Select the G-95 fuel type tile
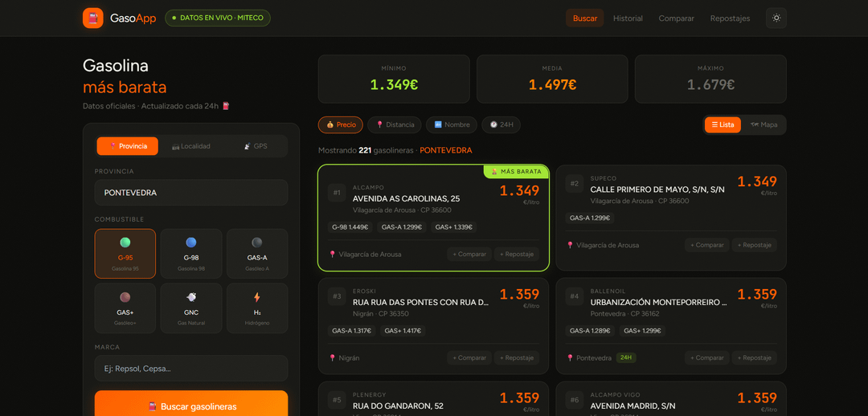 125,253
